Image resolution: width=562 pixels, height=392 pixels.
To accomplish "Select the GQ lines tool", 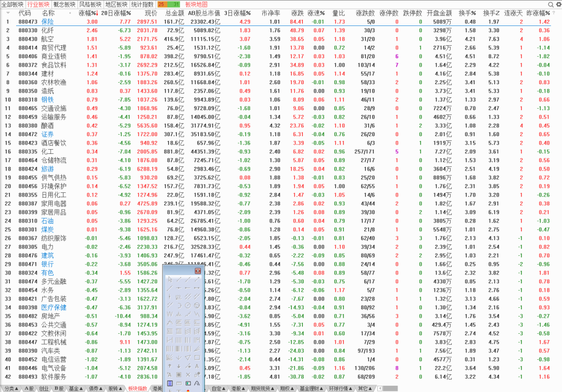I will tap(188, 322).
